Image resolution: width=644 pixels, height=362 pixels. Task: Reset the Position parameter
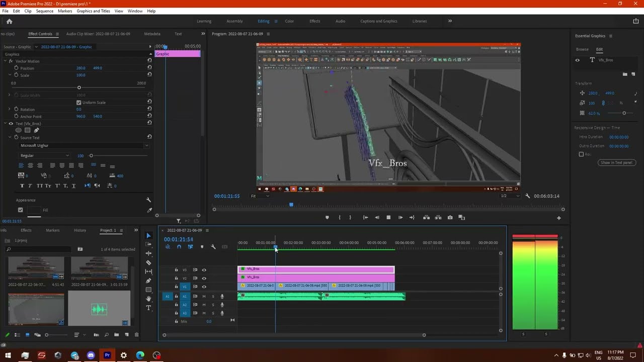click(x=149, y=68)
